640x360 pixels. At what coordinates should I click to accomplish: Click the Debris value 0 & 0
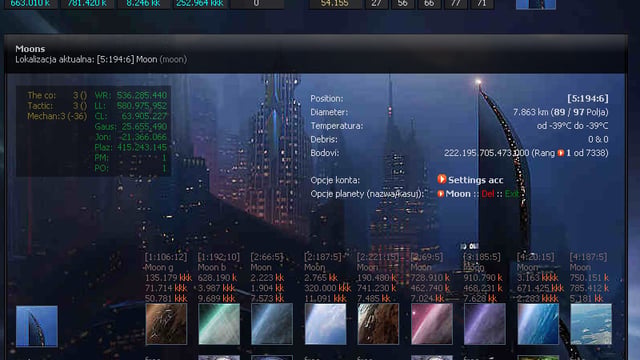pos(598,140)
